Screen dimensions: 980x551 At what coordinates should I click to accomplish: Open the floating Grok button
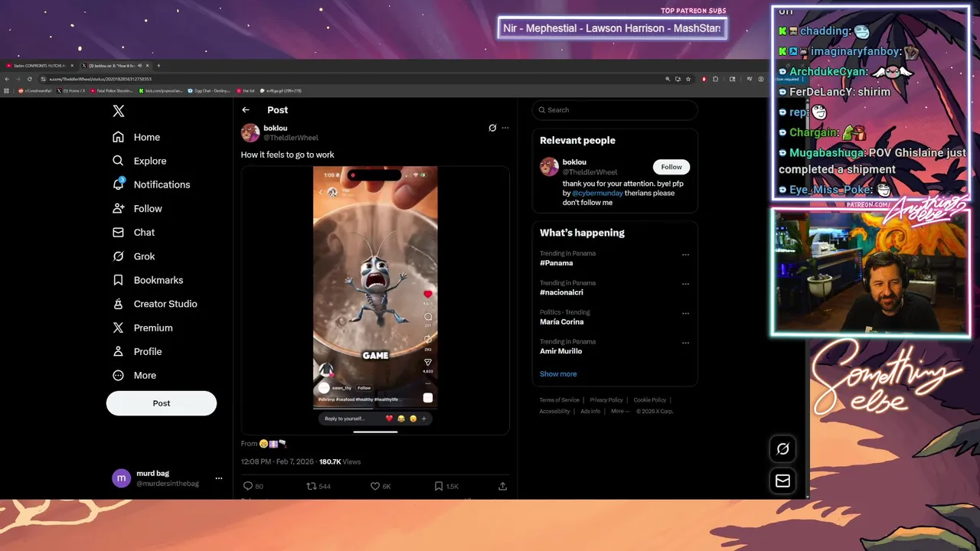click(x=782, y=449)
